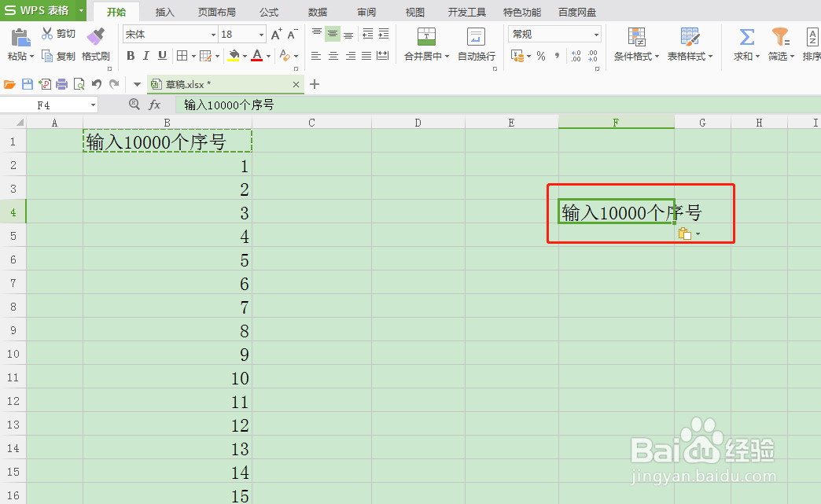Click the percent style % icon

click(x=539, y=57)
